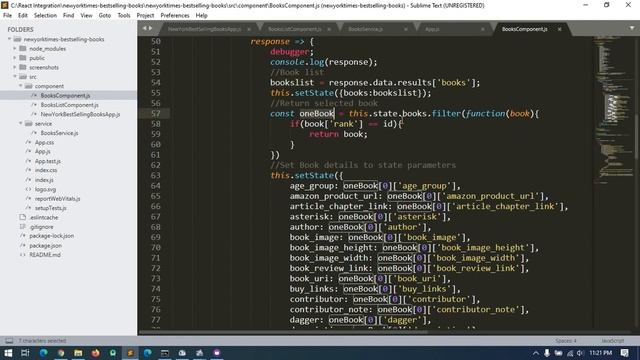Open the Selection menu
This screenshot has height=360, width=640.
[x=45, y=16]
